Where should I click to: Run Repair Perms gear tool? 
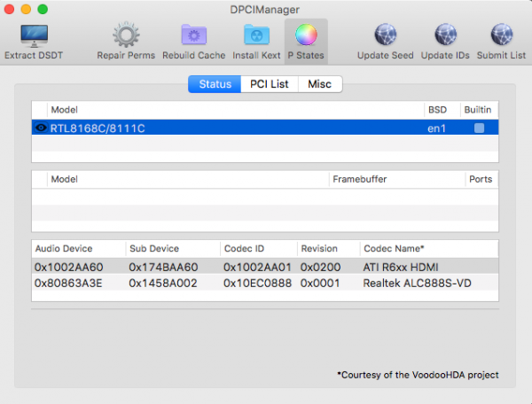(x=126, y=35)
